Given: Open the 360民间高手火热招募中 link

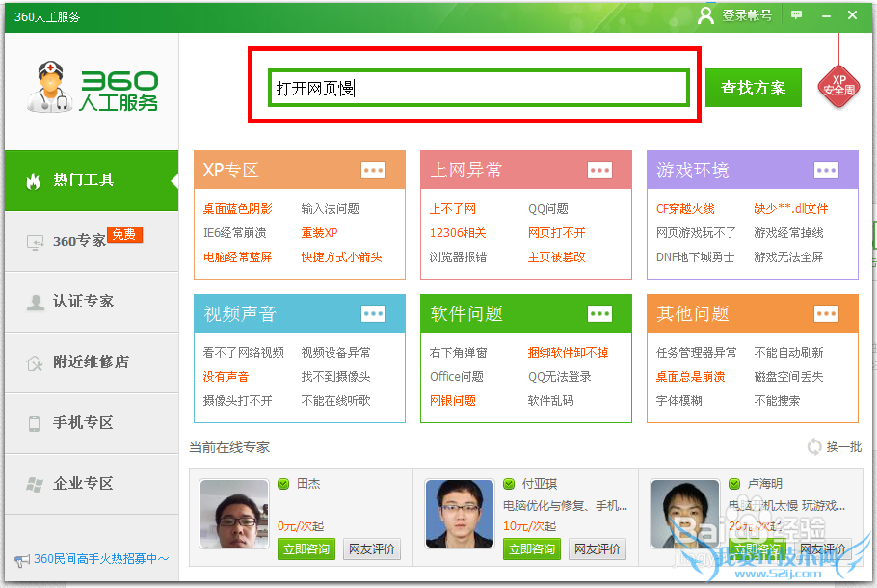Looking at the screenshot, I should 100,559.
